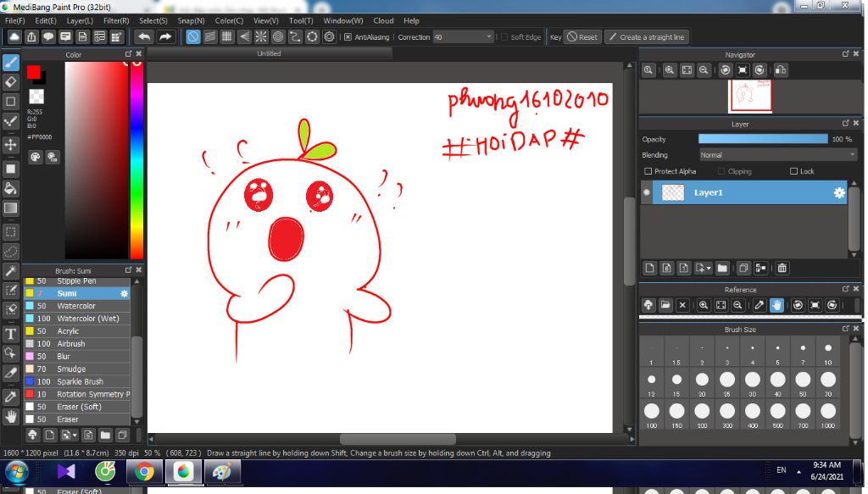Expand the add brush dropdown arrow
Viewport: 868px width, 494px height.
pos(75,436)
